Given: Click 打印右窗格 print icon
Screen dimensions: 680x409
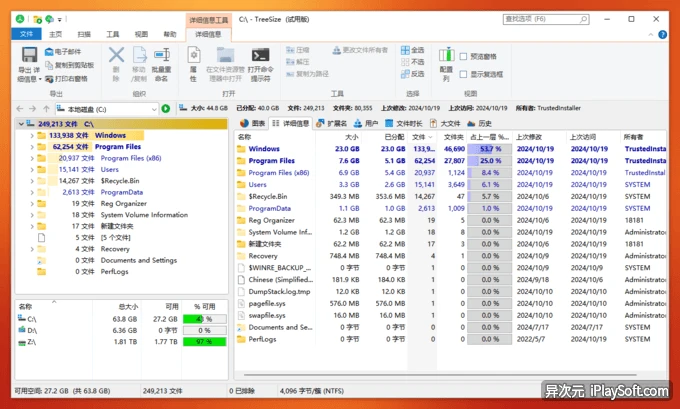Looking at the screenshot, I should tap(49, 79).
